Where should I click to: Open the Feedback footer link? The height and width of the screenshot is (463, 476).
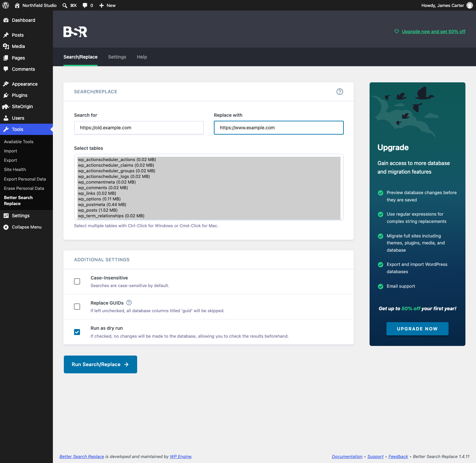[398, 456]
